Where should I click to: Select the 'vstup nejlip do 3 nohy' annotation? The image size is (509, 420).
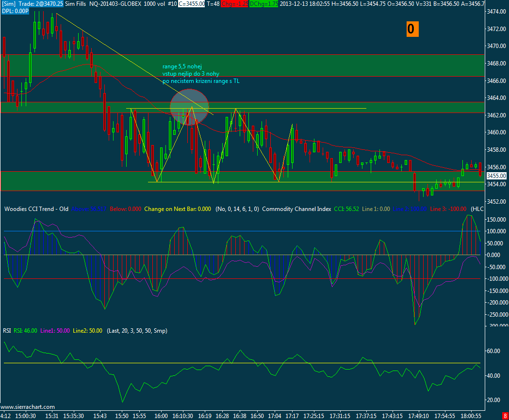[191, 74]
